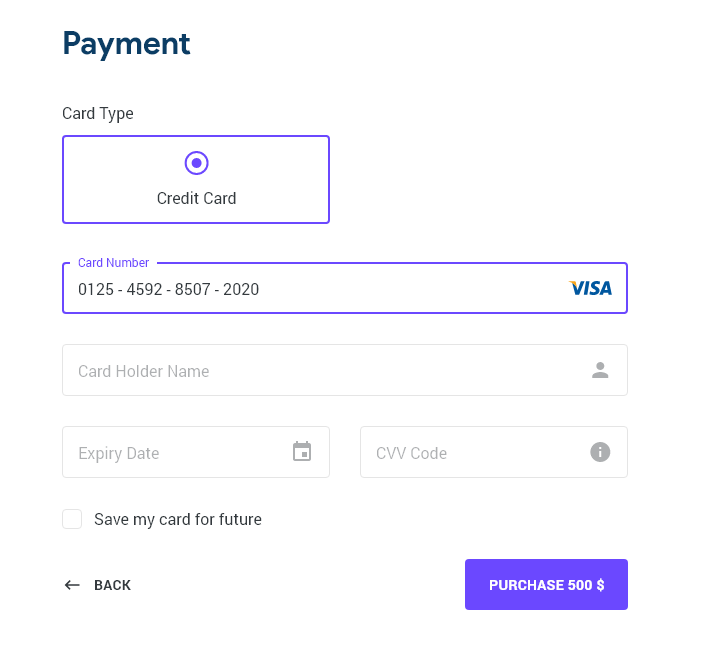Click the Card Number floating label
702x669 pixels.
click(113, 262)
